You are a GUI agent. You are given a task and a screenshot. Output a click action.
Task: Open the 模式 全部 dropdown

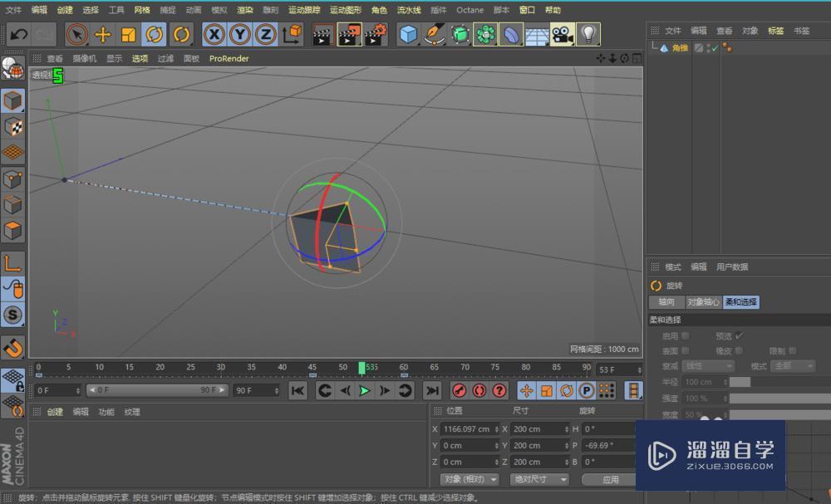tap(794, 366)
